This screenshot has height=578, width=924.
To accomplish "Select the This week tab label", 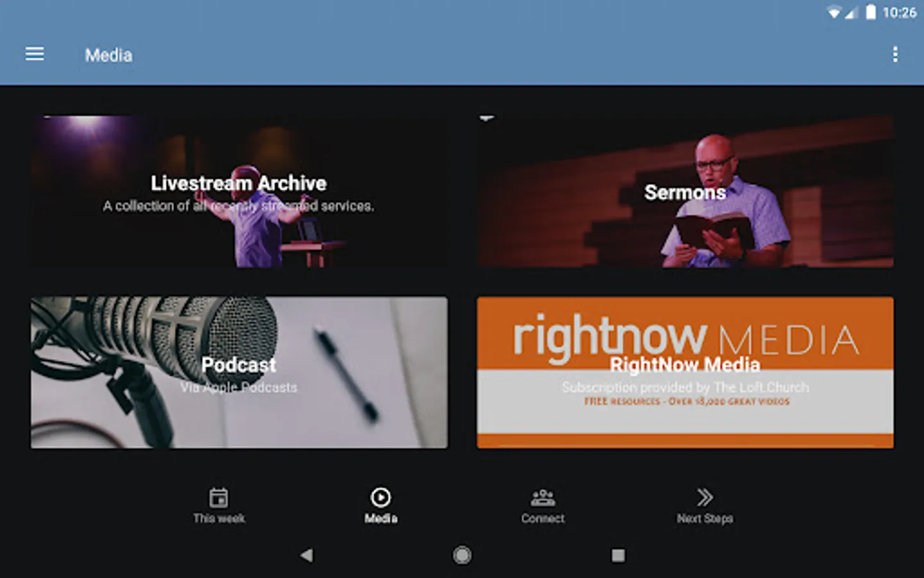I will click(x=219, y=518).
